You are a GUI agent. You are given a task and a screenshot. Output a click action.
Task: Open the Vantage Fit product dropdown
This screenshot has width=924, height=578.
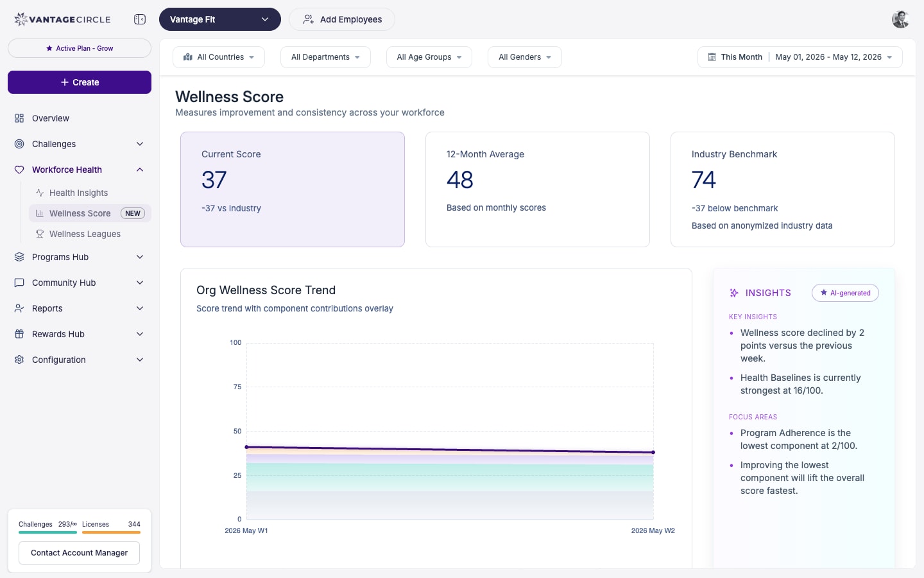tap(220, 19)
